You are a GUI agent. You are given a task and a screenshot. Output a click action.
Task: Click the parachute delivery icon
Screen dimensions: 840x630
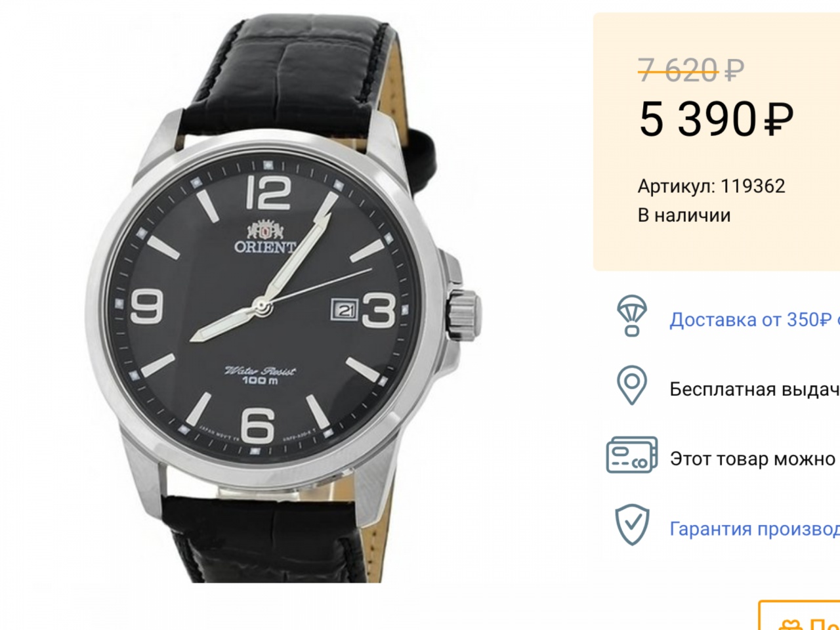631,316
